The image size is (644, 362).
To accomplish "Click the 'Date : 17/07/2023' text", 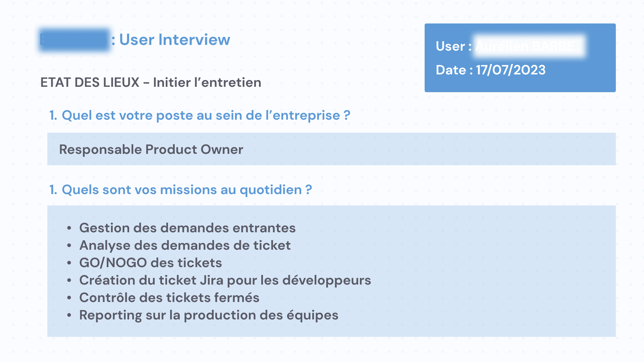I will (x=490, y=70).
